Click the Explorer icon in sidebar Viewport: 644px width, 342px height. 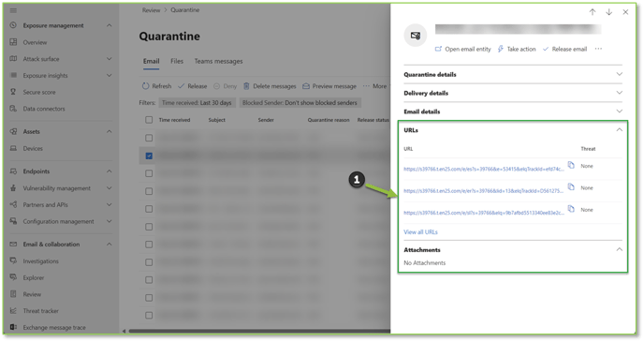13,277
